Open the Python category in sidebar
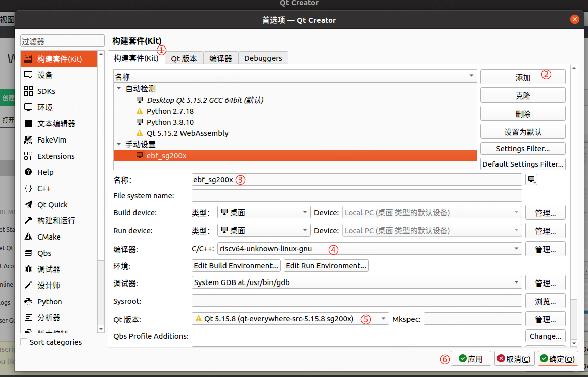Screen dimensions: 588x377 (x=59, y=301)
